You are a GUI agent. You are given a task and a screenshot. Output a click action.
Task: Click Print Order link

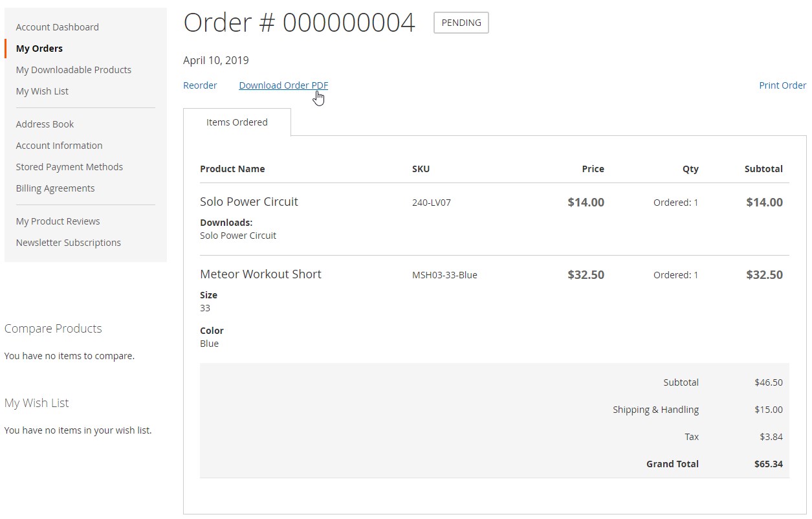point(782,85)
